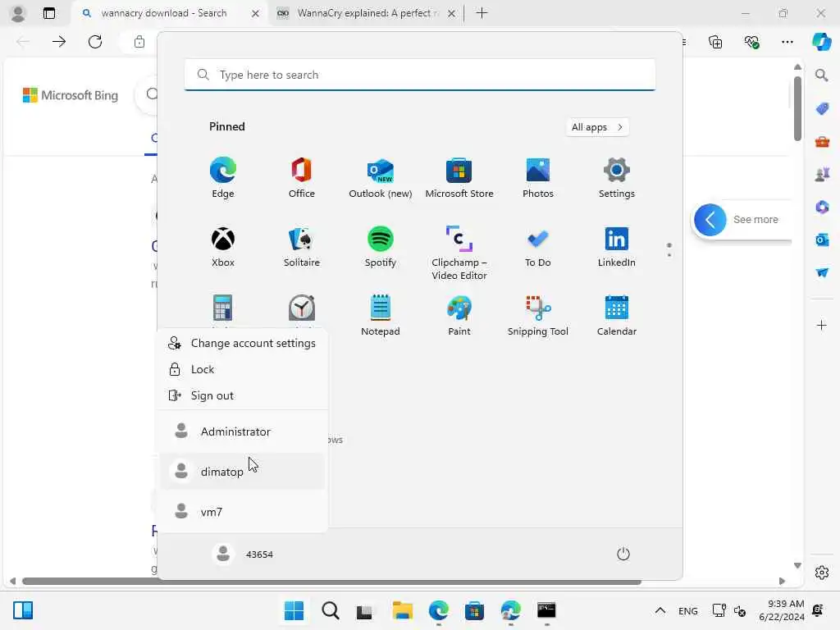Choose Lock from the account menu
Image resolution: width=840 pixels, height=630 pixels.
(x=242, y=369)
